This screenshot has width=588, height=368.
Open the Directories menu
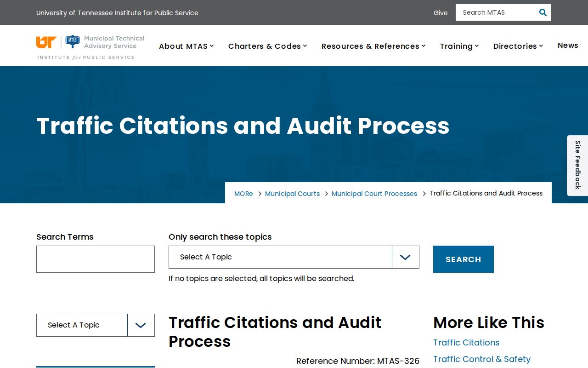(x=518, y=46)
